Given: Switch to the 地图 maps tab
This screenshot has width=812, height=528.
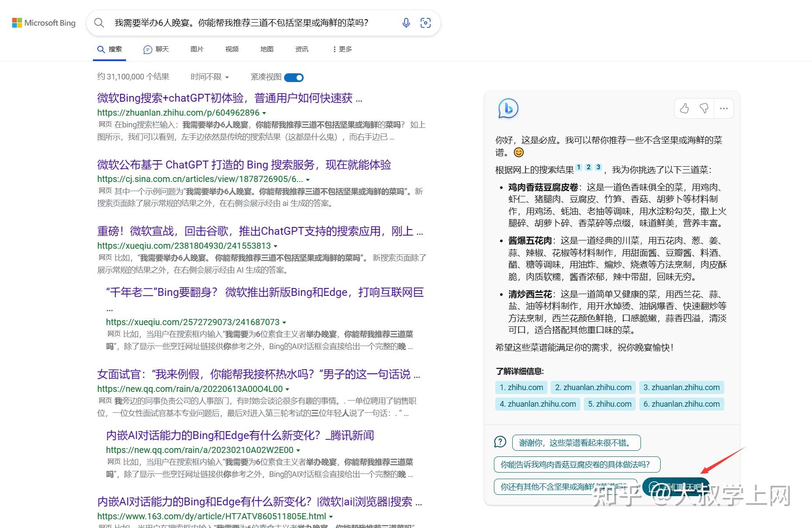Looking at the screenshot, I should point(267,49).
